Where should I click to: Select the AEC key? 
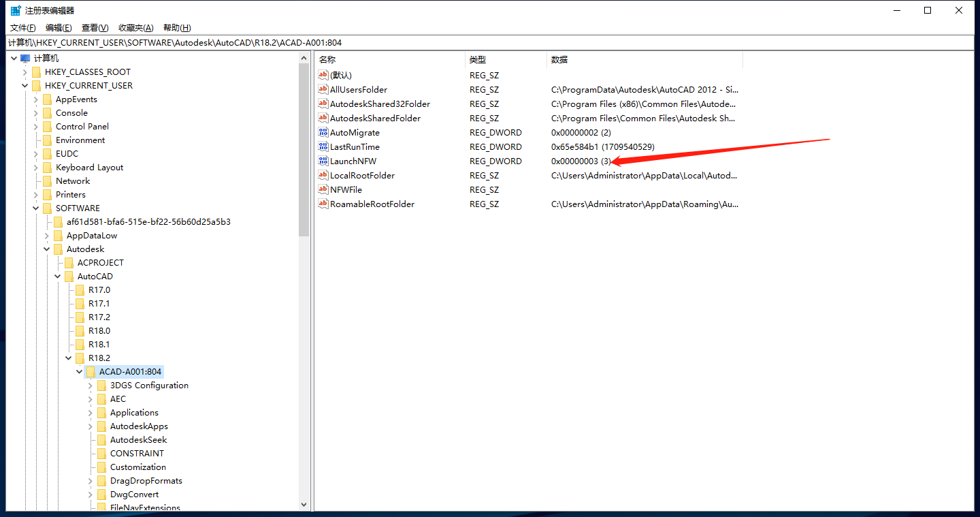118,399
